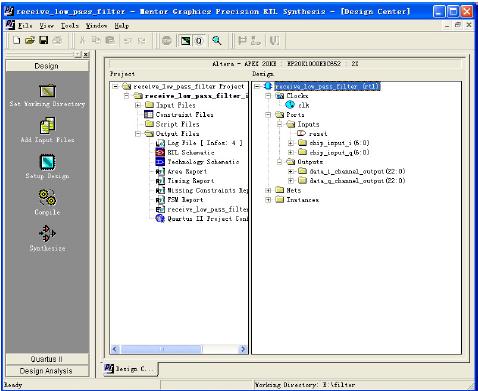Click the Add Input Files icon
478x391 pixels.
[47, 125]
